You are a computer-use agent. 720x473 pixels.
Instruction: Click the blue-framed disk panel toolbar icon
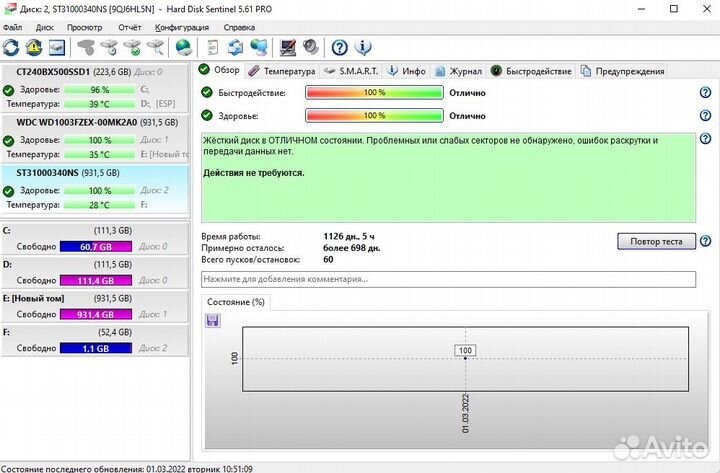tap(57, 47)
